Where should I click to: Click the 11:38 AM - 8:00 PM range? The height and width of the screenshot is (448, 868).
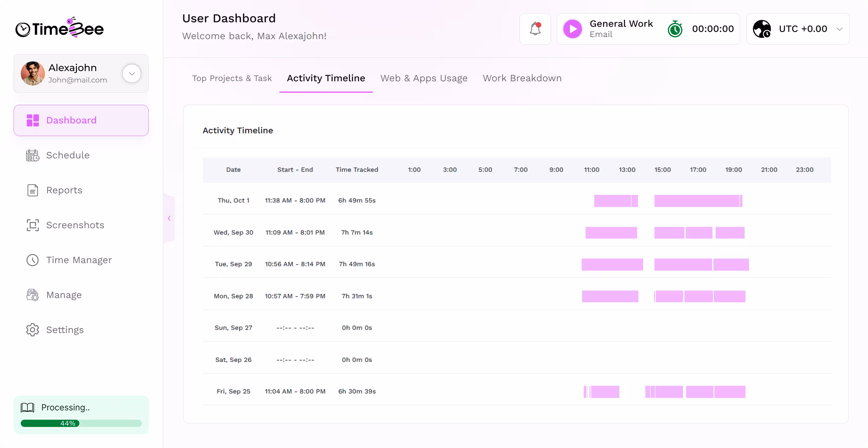coord(295,201)
